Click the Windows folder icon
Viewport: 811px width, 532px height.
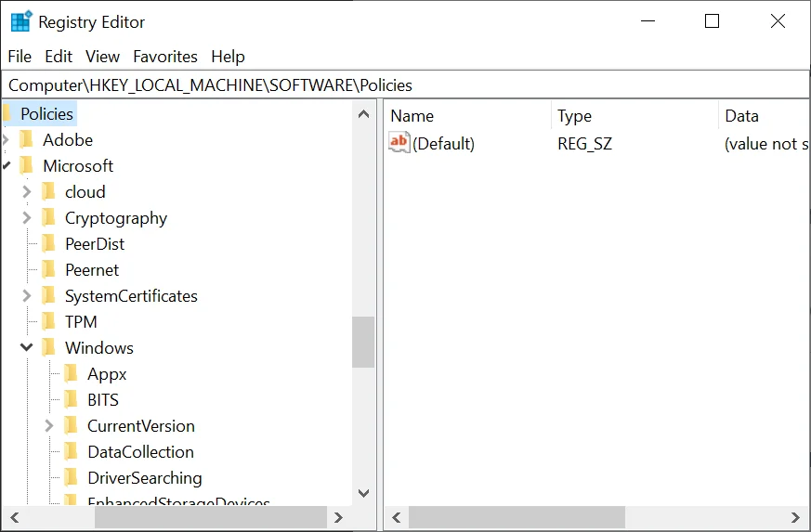point(48,347)
